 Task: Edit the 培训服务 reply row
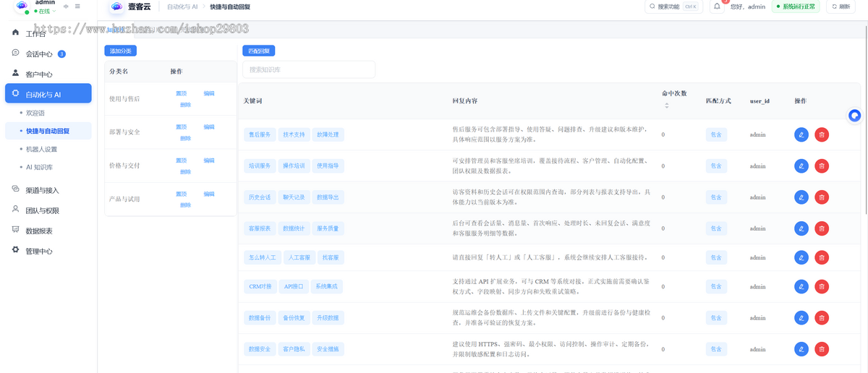(801, 166)
